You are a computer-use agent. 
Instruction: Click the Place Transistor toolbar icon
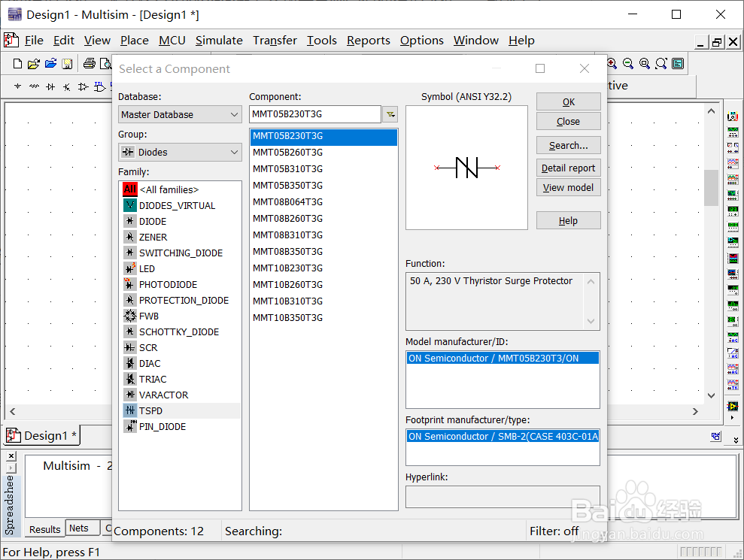click(x=67, y=86)
